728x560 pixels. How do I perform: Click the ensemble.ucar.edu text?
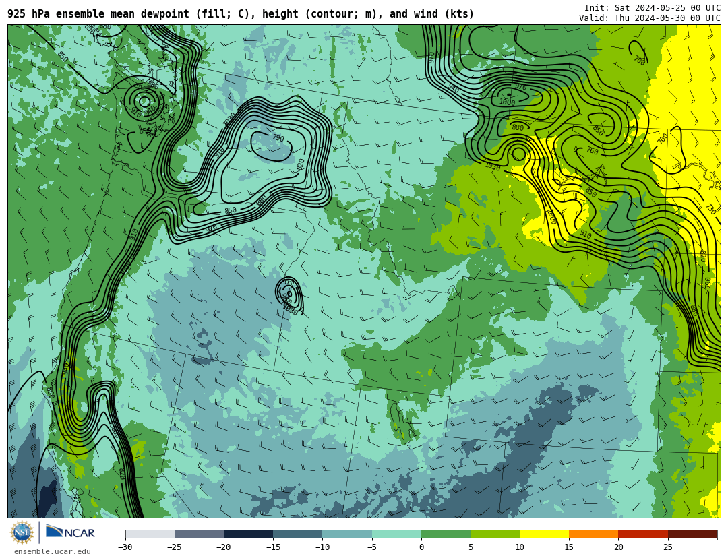(x=53, y=552)
